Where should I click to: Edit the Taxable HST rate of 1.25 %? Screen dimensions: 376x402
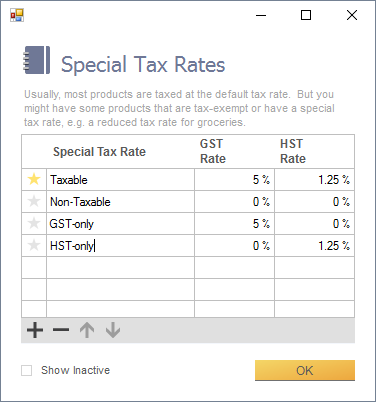coord(314,180)
